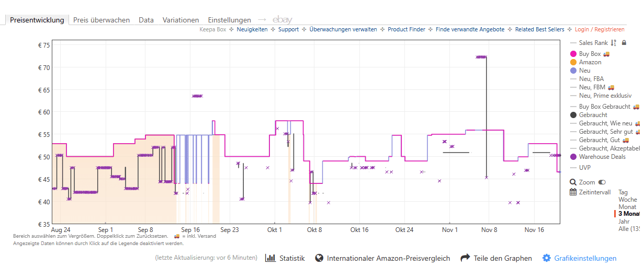Viewport: 644px width, 267px height.
Task: Click the share arrow icon
Action: point(465,258)
